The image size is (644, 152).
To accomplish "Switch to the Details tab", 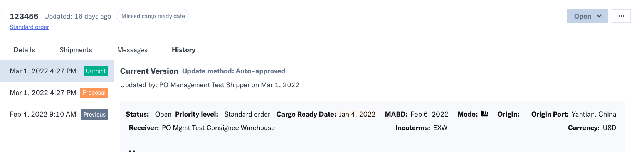I will click(24, 50).
